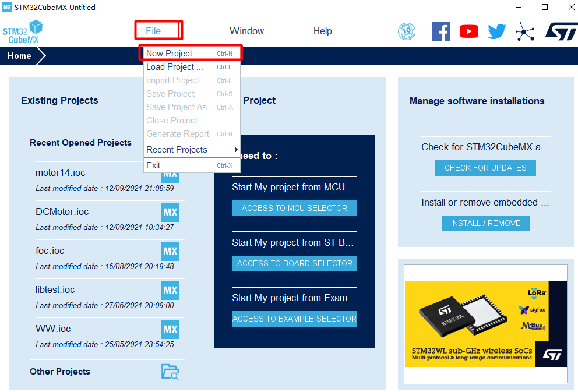
Task: Click the INSTALL / REMOVE button
Action: (x=485, y=223)
